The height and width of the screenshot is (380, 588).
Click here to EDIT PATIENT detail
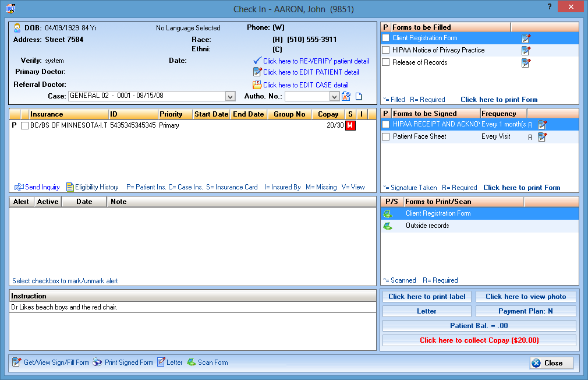pos(311,72)
